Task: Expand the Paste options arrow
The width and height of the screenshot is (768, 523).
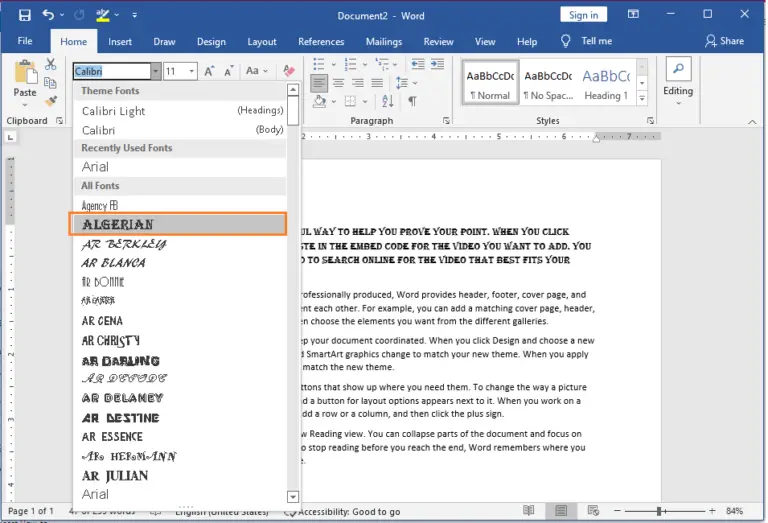Action: 25,105
